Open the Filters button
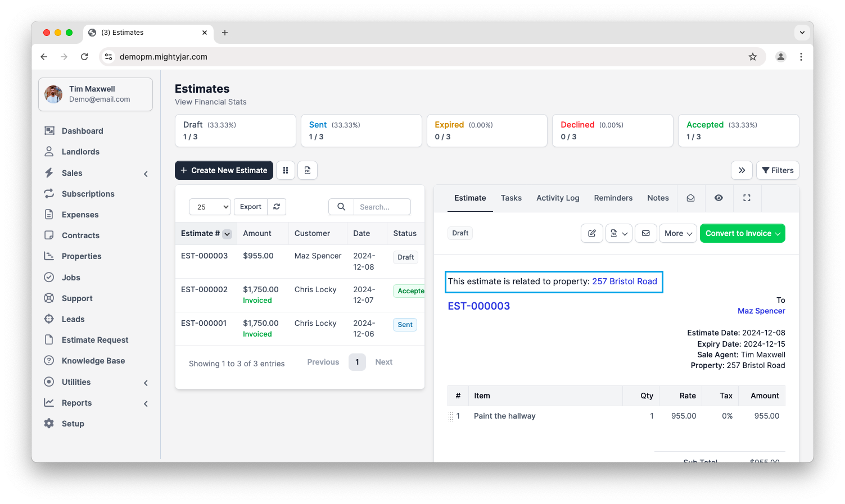 tap(778, 170)
